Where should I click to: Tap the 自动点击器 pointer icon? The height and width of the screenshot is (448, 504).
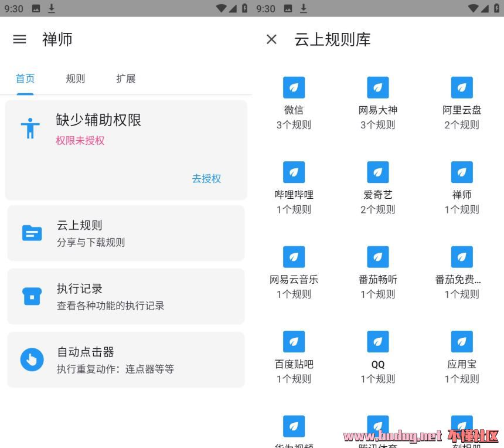[32, 359]
